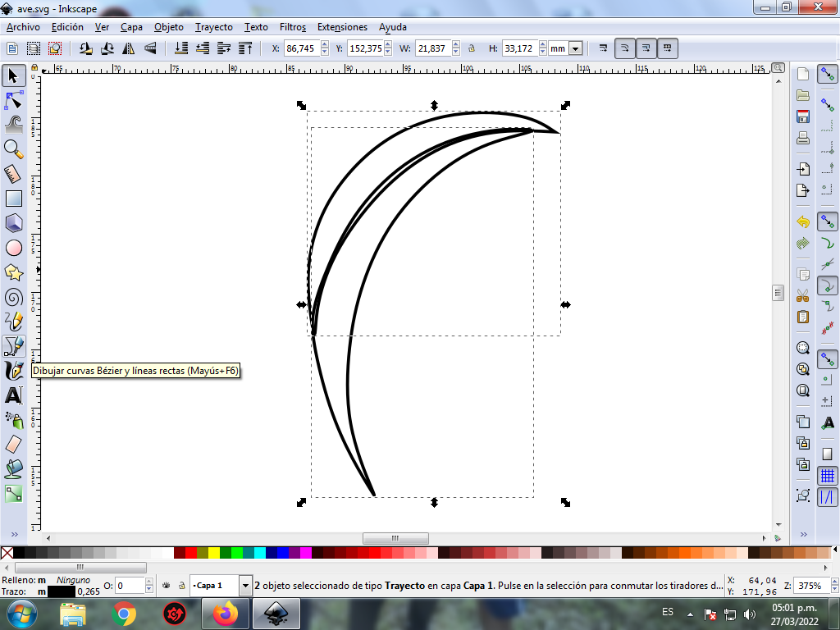Activate the Text tool
Screen dimensions: 840x630
14,395
